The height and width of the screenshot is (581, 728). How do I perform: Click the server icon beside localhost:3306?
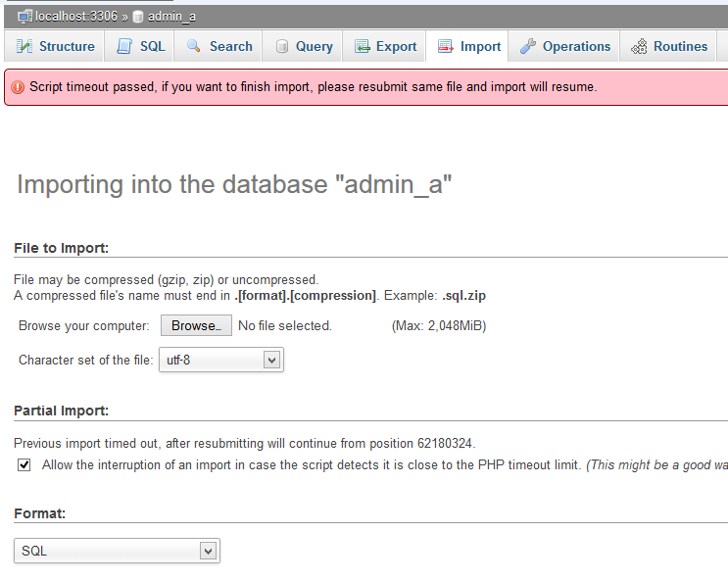(24, 17)
